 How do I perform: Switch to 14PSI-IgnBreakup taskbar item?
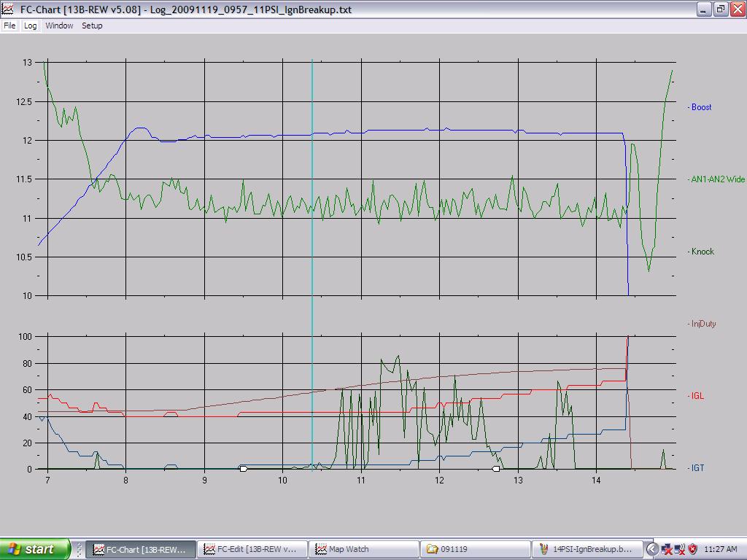587,550
